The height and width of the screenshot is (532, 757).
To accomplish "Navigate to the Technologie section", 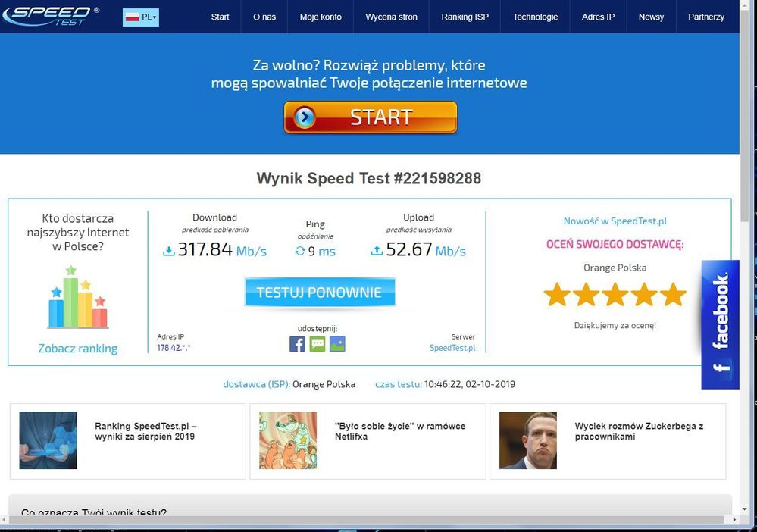I will tap(535, 16).
